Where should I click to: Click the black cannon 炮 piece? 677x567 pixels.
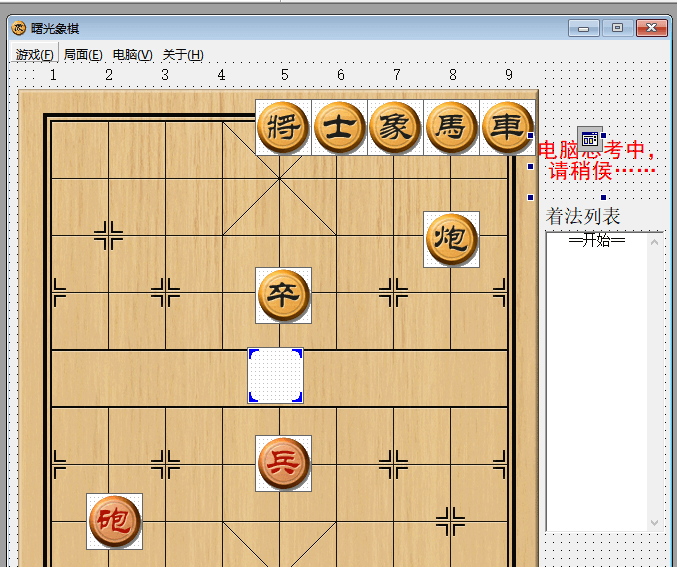tap(451, 239)
